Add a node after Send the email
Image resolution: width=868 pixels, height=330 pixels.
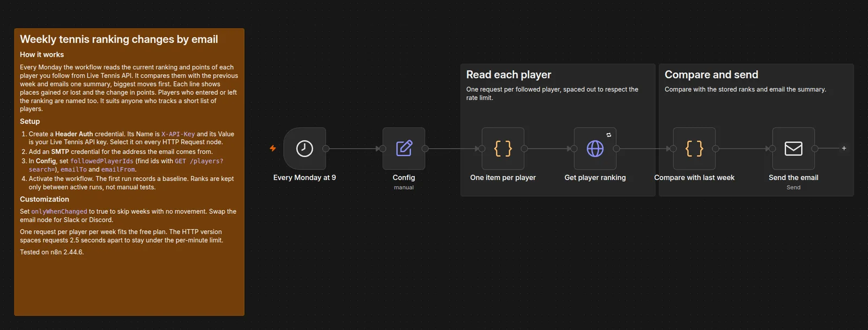tap(844, 148)
